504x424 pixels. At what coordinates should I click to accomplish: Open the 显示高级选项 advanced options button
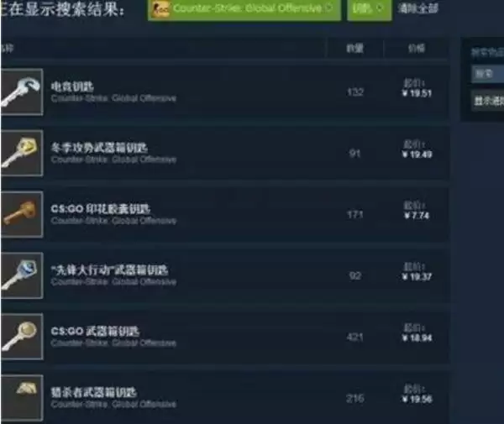coord(487,101)
